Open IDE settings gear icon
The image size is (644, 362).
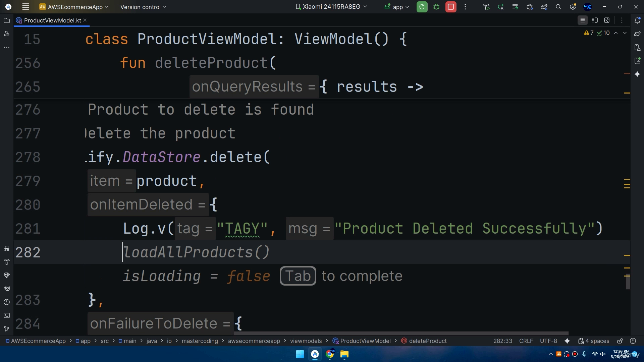[x=573, y=7]
